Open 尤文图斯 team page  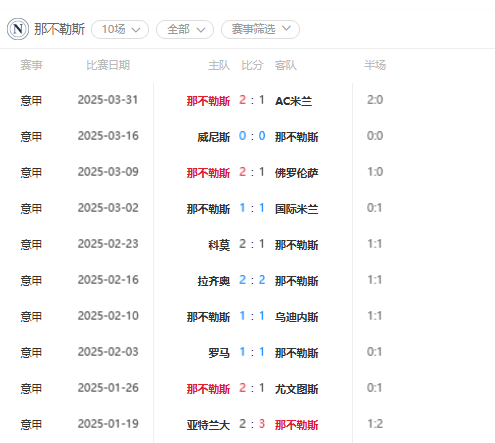(296, 389)
